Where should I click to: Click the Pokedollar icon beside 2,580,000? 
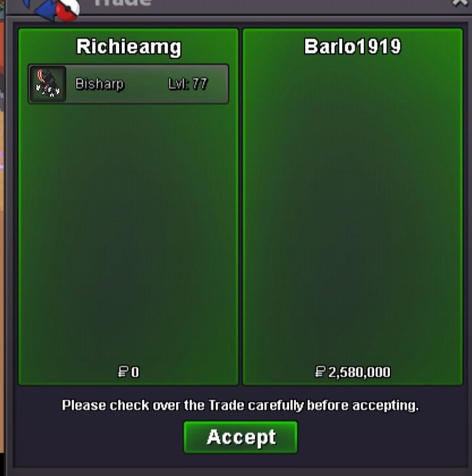tap(320, 371)
